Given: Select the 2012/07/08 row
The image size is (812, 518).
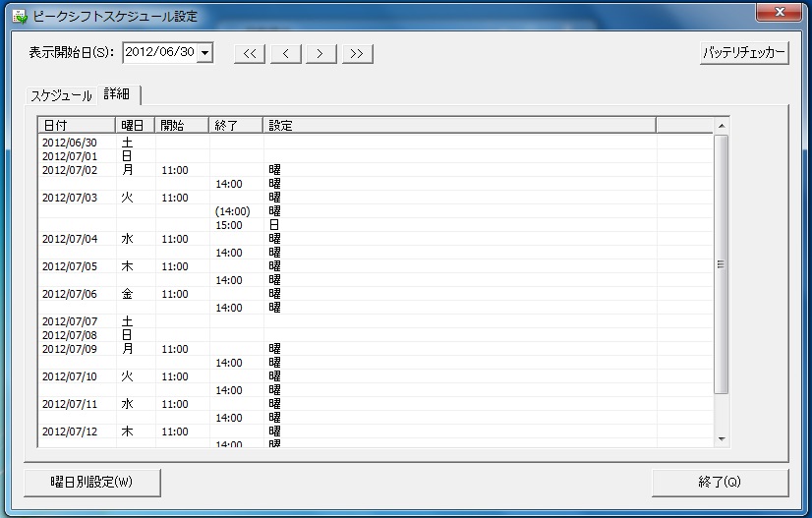Looking at the screenshot, I should point(376,335).
